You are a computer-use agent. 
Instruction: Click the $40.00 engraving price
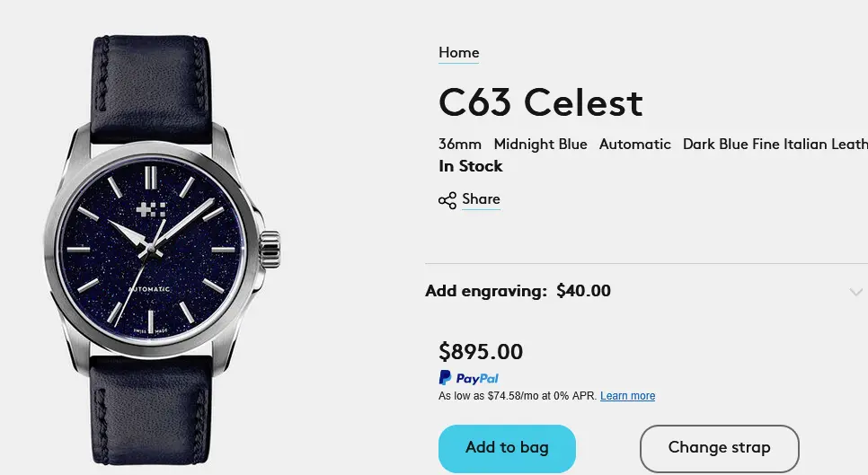(583, 291)
